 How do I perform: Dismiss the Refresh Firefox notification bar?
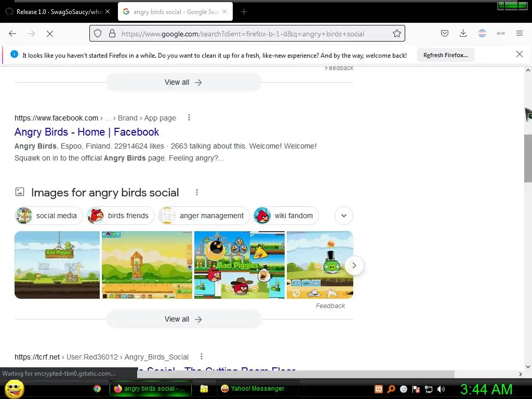(520, 54)
